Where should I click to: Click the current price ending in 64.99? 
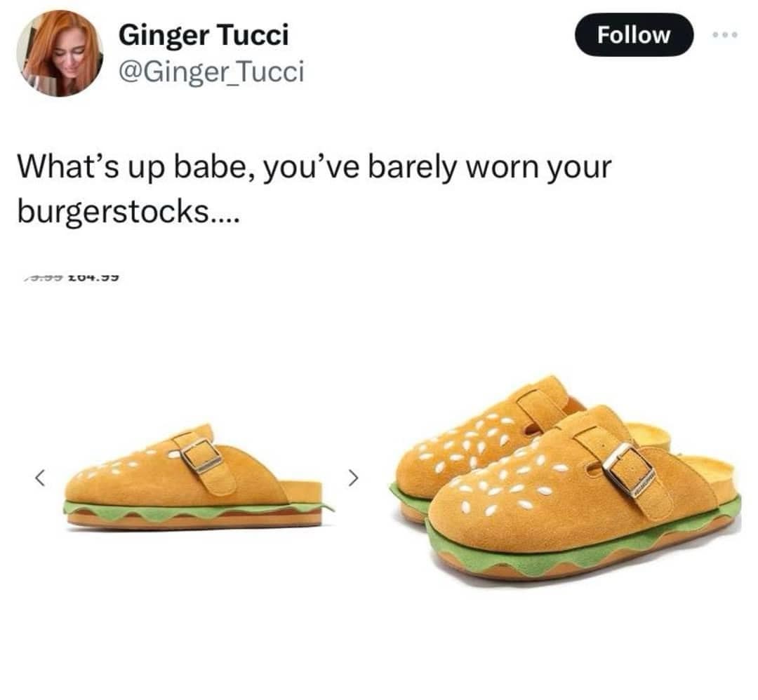[x=94, y=278]
